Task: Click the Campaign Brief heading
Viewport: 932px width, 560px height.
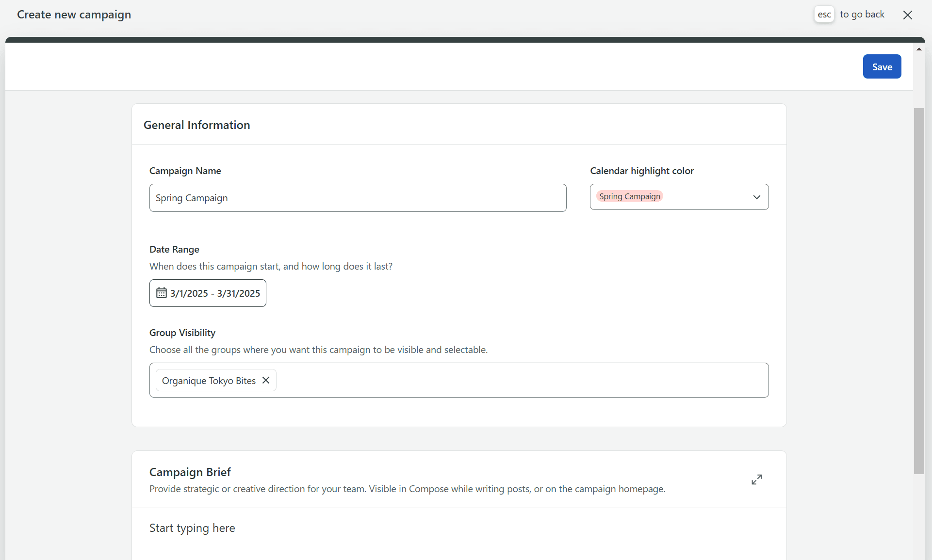Action: [x=190, y=472]
